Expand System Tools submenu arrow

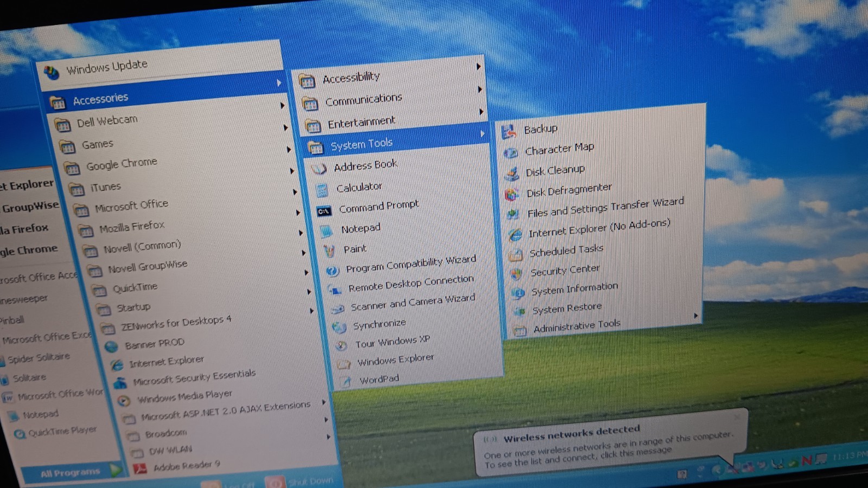coord(482,134)
